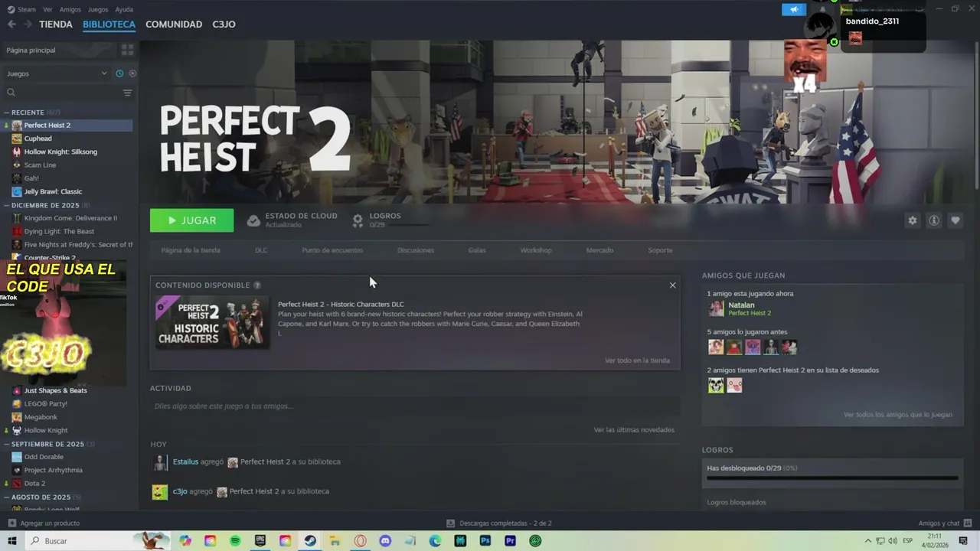The image size is (980, 551).
Task: Open Spotify from the taskbar
Action: 235,541
